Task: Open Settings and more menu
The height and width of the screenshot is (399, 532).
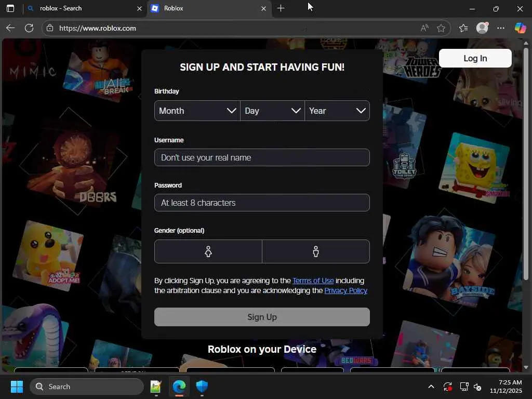Action: [x=501, y=28]
